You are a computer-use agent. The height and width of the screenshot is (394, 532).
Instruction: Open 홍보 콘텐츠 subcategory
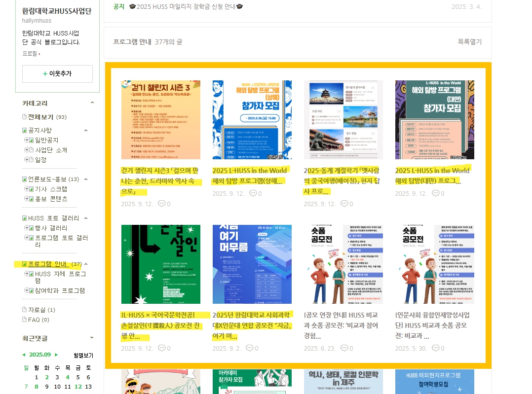coord(51,199)
